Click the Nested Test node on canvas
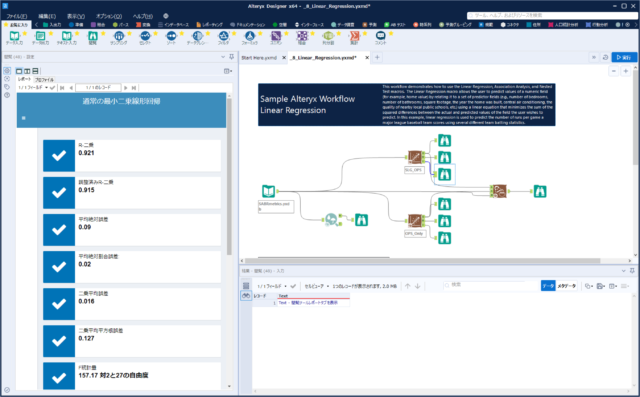Viewport: 640px width, 397px height. point(500,191)
